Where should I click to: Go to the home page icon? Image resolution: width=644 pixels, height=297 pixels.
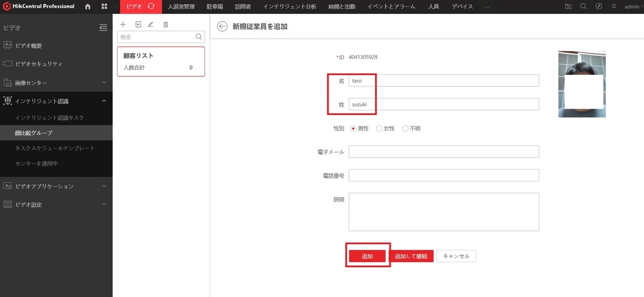pyautogui.click(x=87, y=6)
